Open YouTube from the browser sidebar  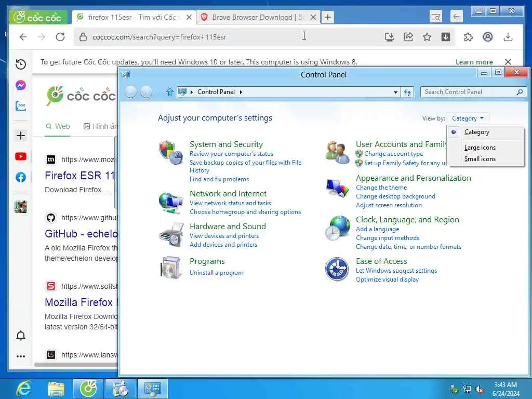(21, 156)
